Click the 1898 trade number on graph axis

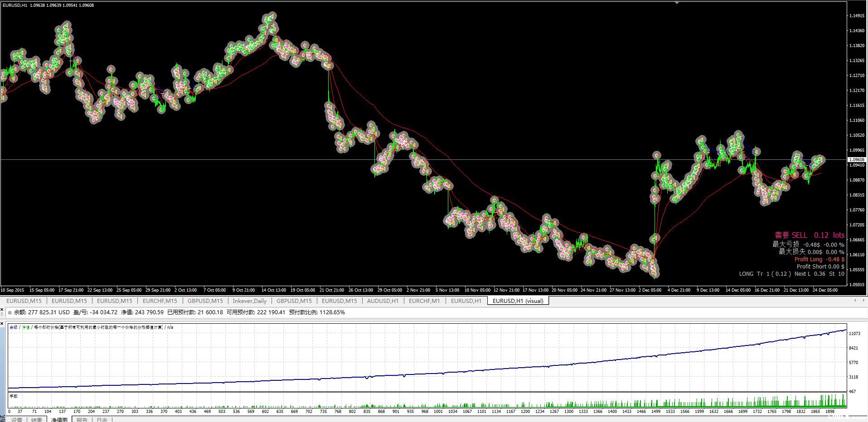click(x=830, y=412)
